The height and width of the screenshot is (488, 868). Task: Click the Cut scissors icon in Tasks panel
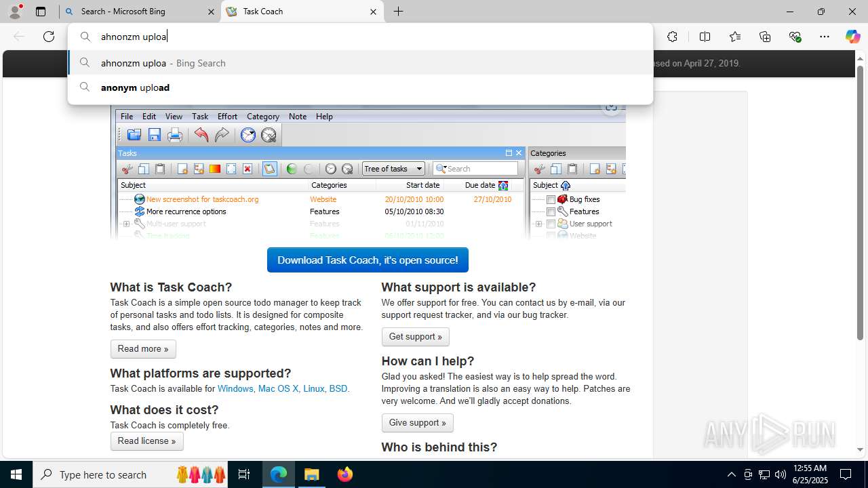[x=127, y=169]
